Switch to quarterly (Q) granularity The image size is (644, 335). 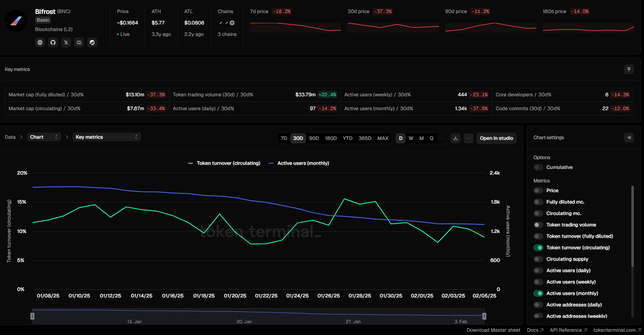pyautogui.click(x=432, y=138)
